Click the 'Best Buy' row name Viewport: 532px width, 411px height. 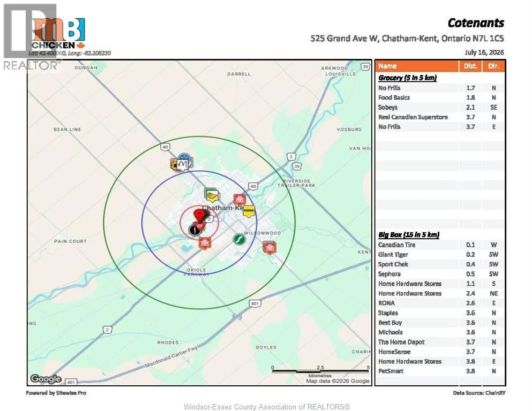pyautogui.click(x=390, y=323)
